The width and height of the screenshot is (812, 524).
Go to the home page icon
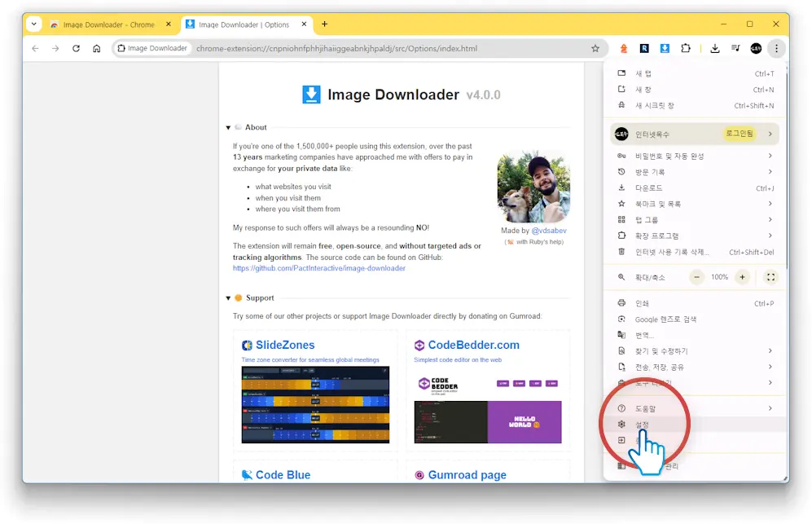point(96,48)
